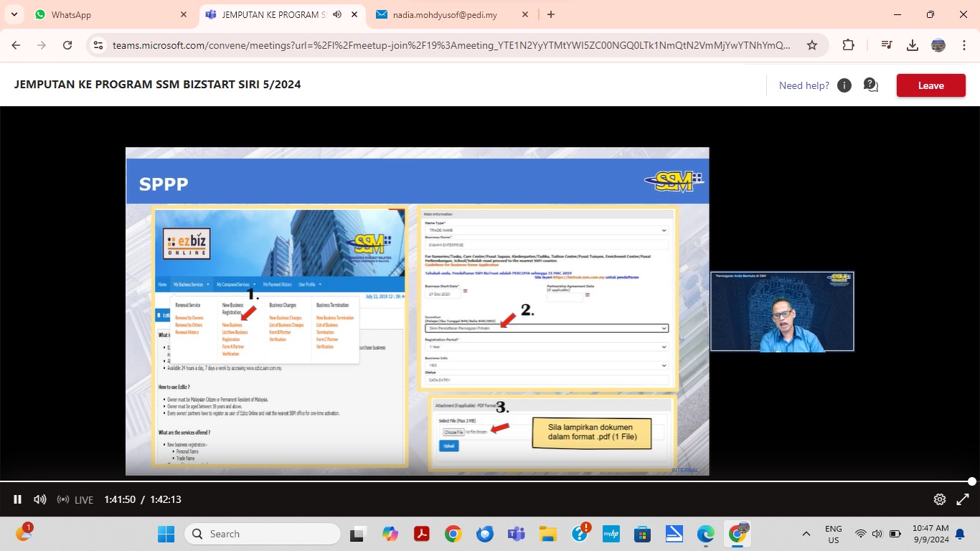
Task: Open a new browser tab
Action: [551, 14]
